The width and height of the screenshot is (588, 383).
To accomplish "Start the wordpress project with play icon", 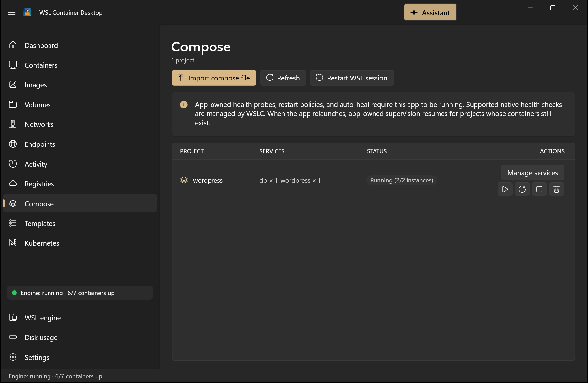I will tap(505, 189).
